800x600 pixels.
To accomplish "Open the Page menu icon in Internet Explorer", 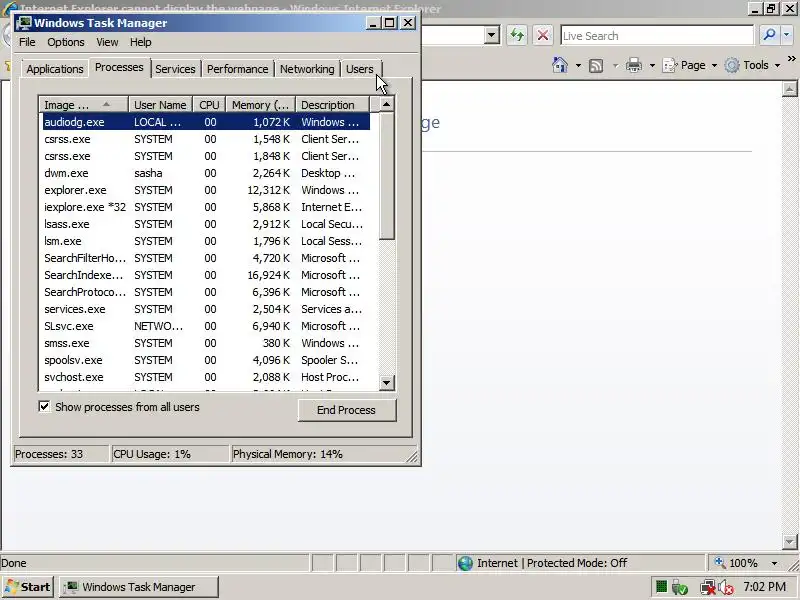I will [x=669, y=65].
